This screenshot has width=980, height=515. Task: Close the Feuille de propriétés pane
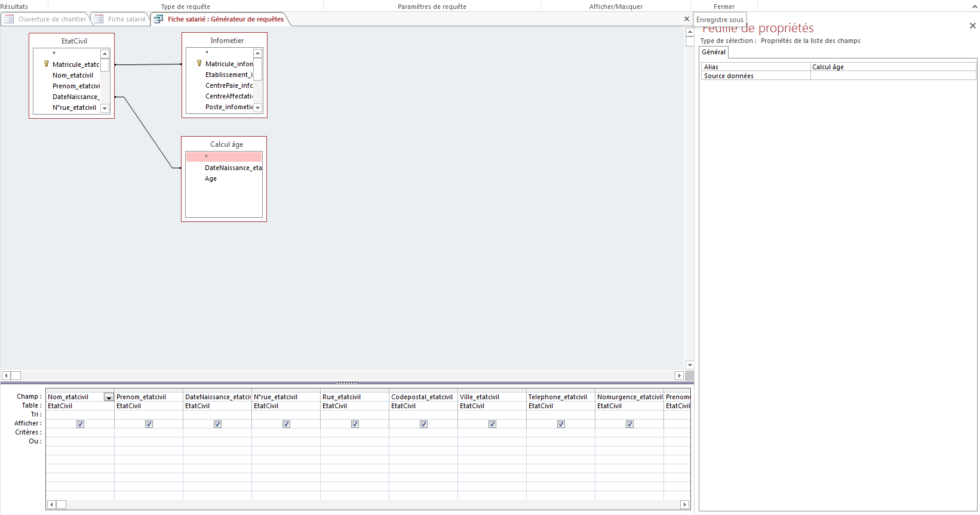point(973,26)
